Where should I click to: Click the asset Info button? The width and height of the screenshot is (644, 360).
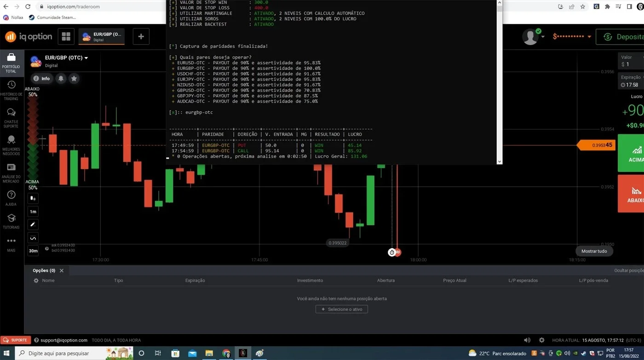pos(41,79)
